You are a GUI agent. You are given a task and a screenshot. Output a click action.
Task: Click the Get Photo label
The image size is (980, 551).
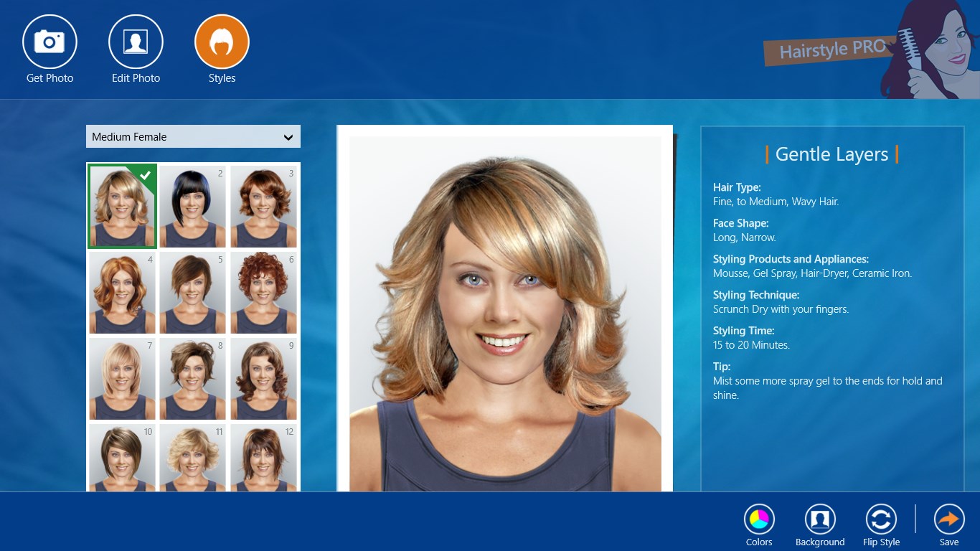click(x=50, y=78)
